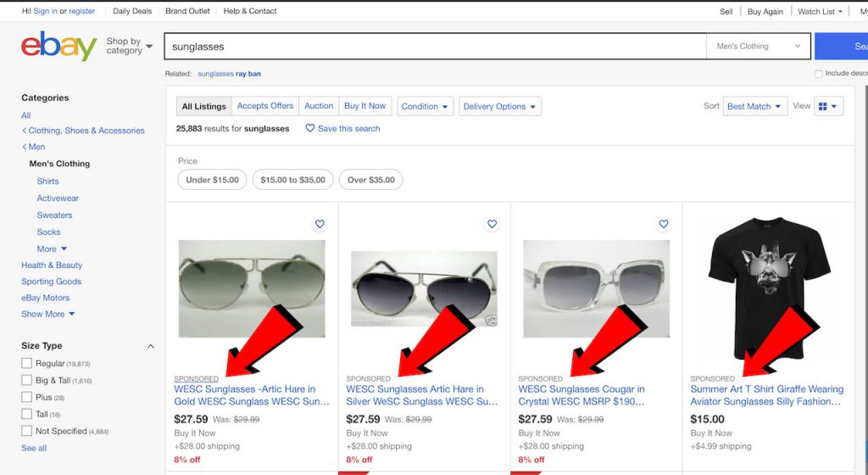
Task: Expand More under Men's Clothing
Action: tap(52, 249)
